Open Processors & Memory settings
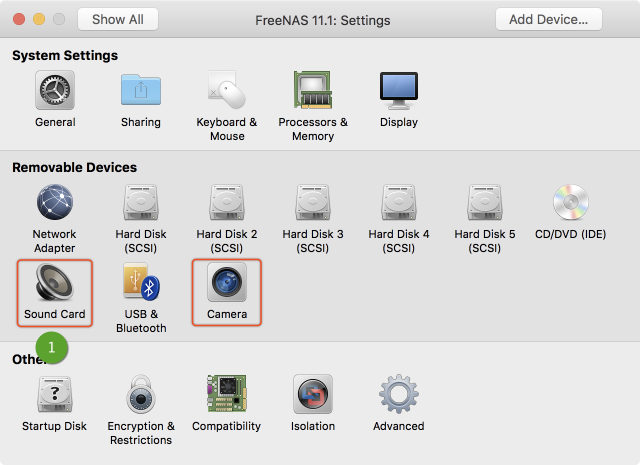The image size is (640, 465). [313, 92]
